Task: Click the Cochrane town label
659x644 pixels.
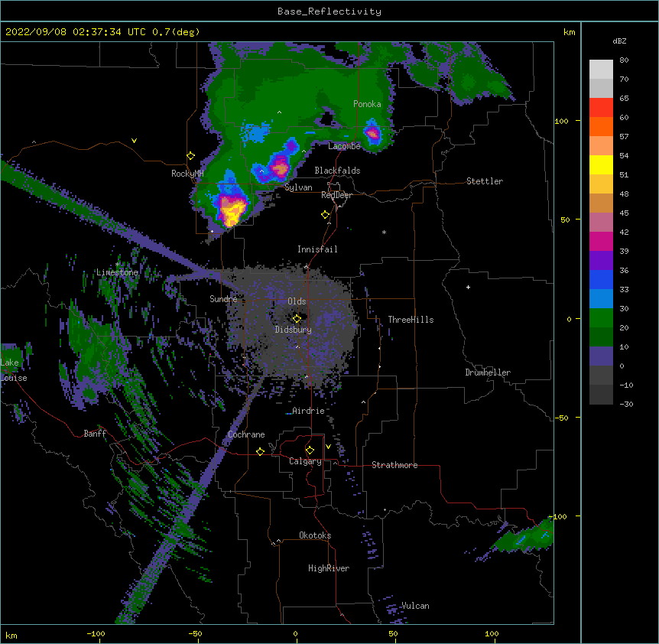Action: [246, 434]
